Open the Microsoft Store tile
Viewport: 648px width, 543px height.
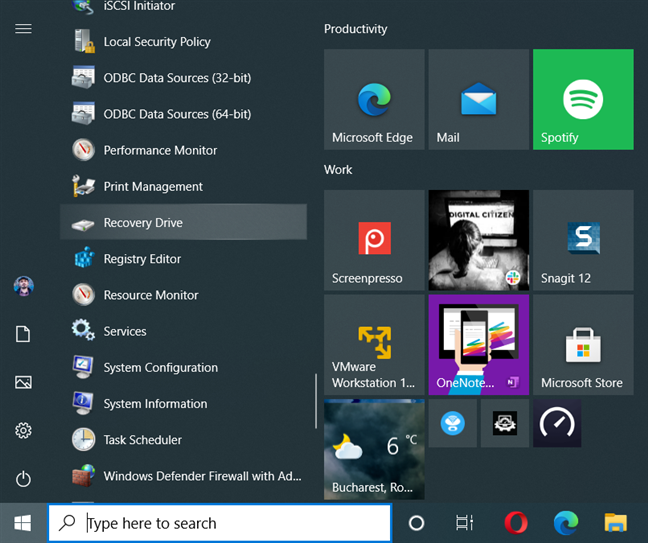(x=583, y=345)
